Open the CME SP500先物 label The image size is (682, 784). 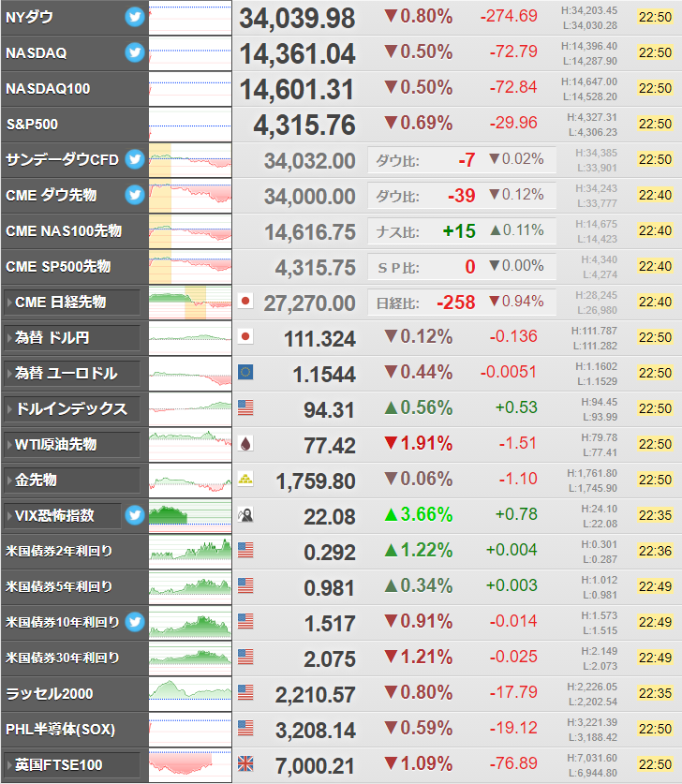(58, 267)
